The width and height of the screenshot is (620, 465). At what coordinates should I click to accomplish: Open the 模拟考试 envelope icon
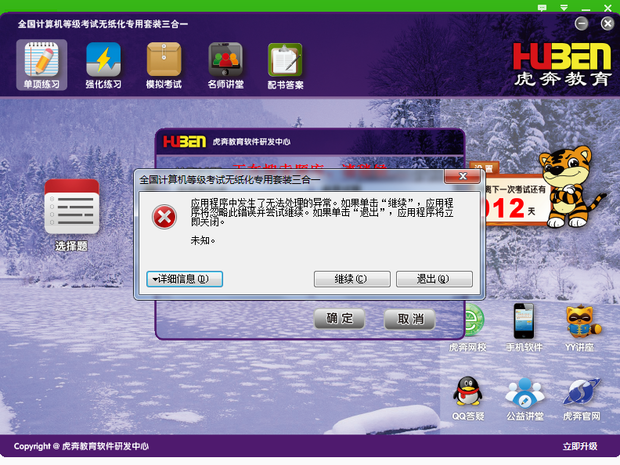pyautogui.click(x=164, y=65)
